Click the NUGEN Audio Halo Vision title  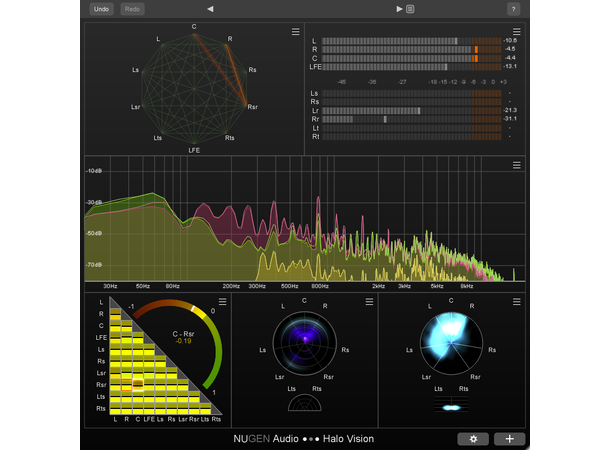click(x=303, y=439)
